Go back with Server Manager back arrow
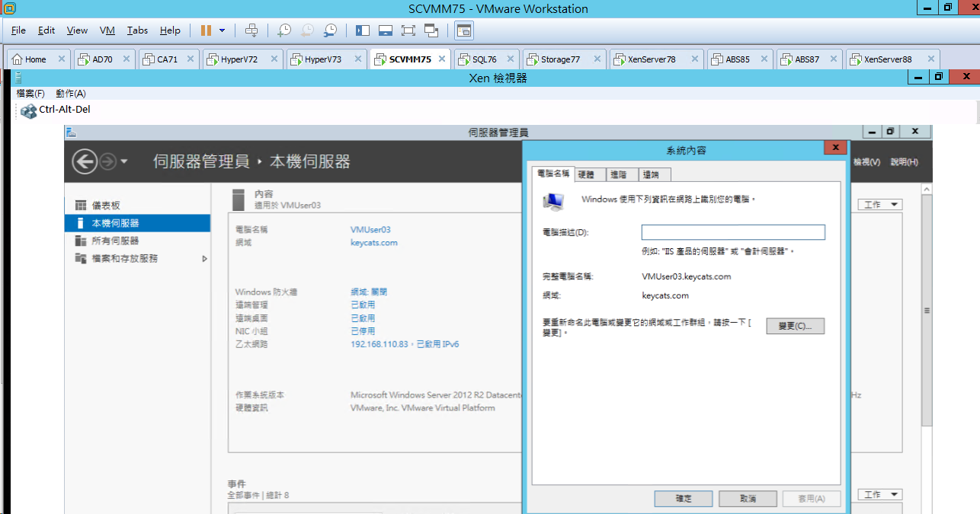 [85, 161]
